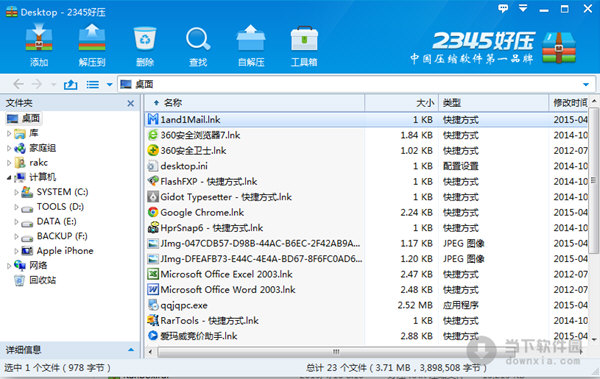This screenshot has width=600, height=379.
Task: Click the Word 2003 file icon
Action: pos(153,289)
